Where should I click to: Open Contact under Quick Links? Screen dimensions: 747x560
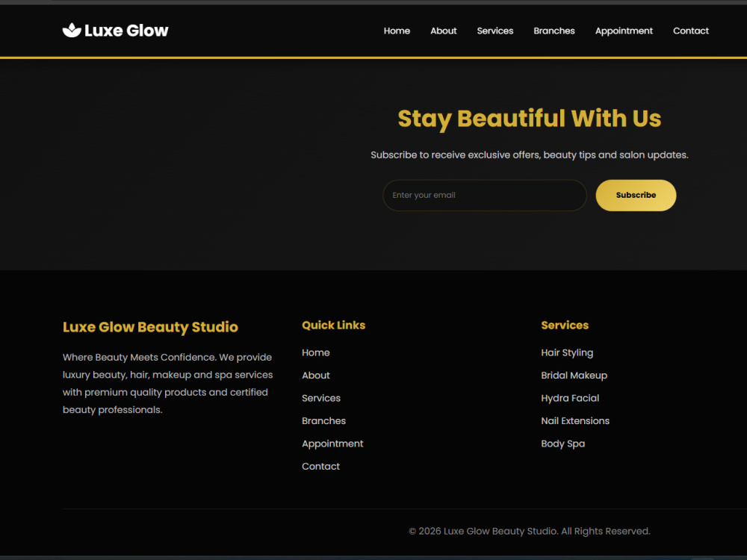click(x=321, y=467)
